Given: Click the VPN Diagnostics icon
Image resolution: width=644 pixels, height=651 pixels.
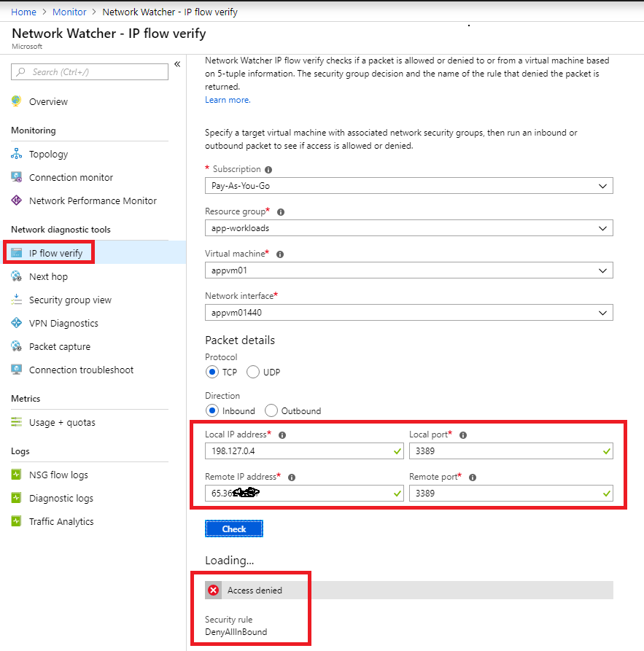Looking at the screenshot, I should click(16, 323).
